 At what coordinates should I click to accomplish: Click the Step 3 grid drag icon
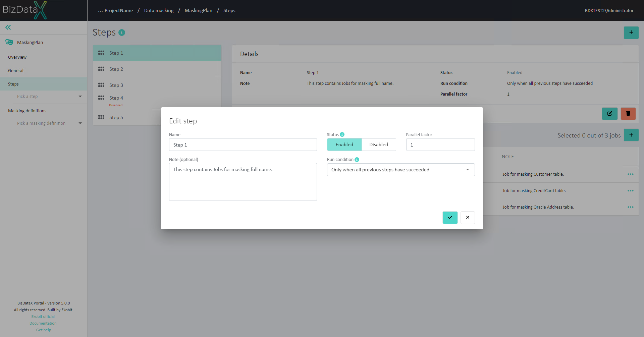coord(101,85)
